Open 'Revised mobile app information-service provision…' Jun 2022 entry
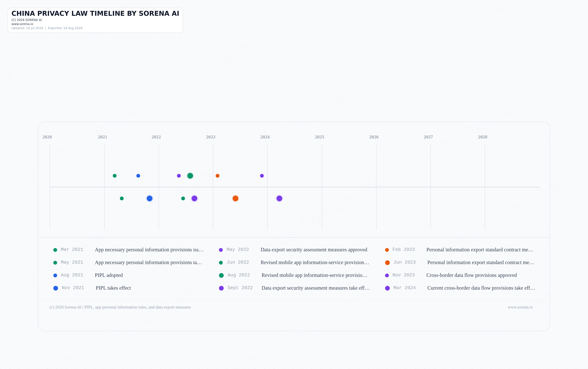The image size is (588, 369). click(x=315, y=262)
